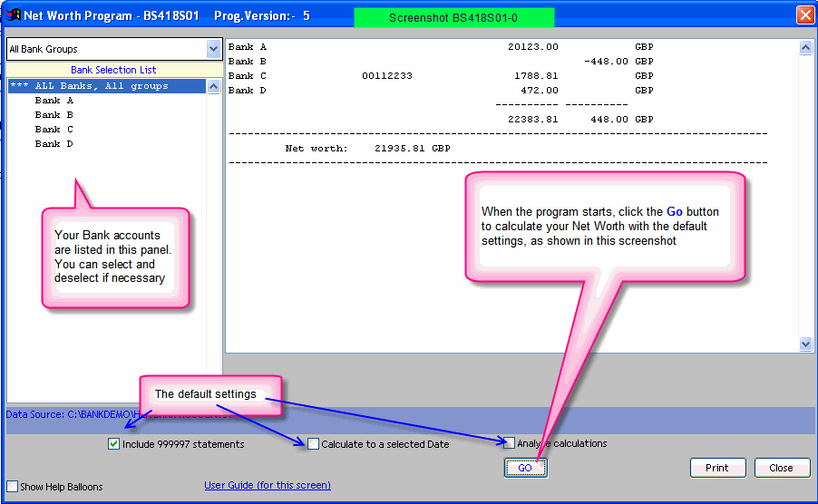Select Bank B in the selection list

point(54,115)
